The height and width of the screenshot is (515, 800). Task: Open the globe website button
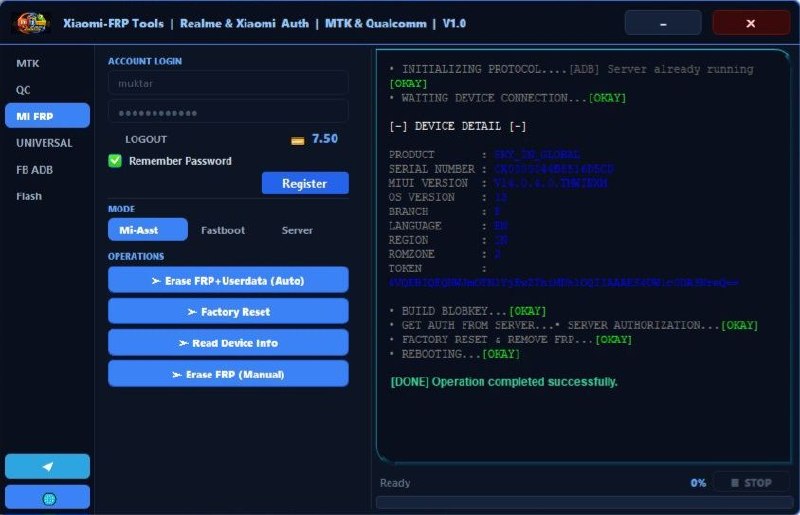[x=47, y=498]
